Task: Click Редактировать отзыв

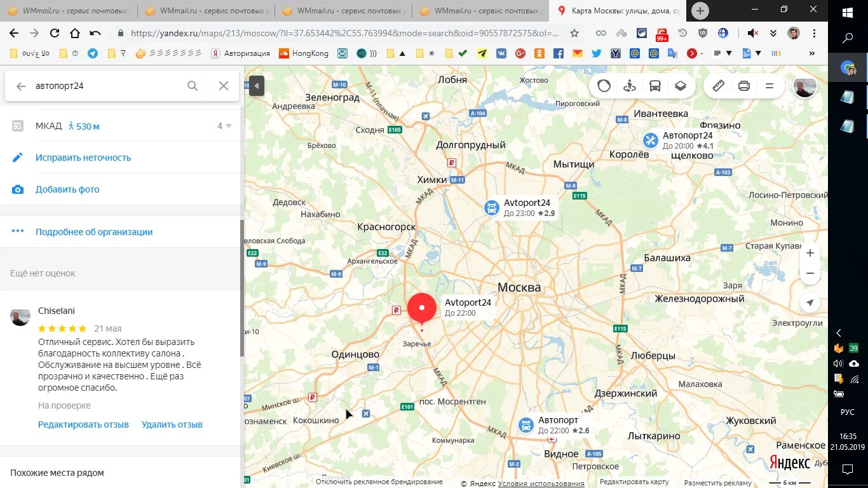Action: click(83, 424)
